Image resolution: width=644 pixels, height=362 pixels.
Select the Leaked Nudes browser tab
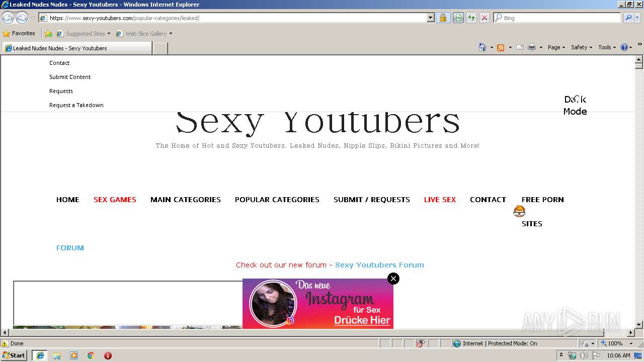(x=76, y=48)
